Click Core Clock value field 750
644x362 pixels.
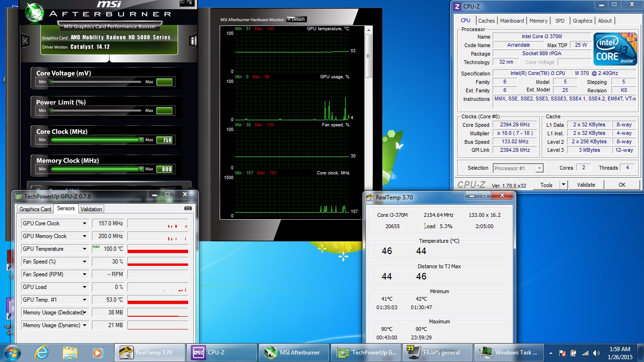pyautogui.click(x=165, y=140)
